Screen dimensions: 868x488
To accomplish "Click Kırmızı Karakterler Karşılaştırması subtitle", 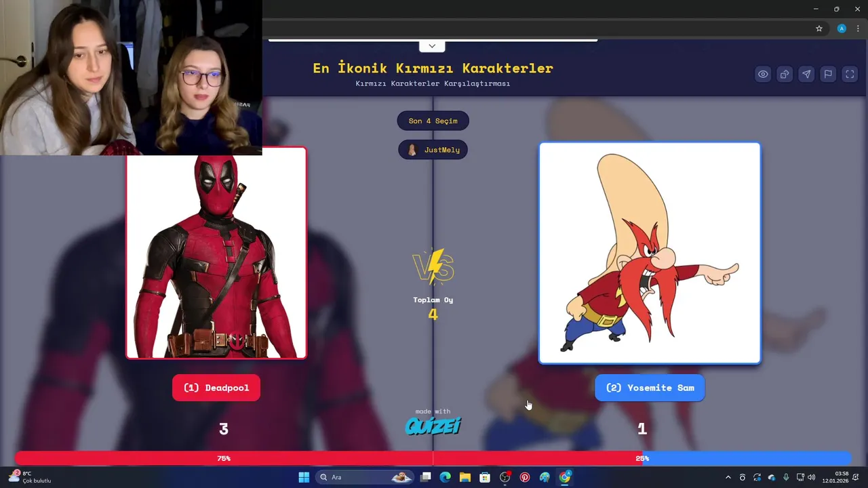I will click(433, 83).
